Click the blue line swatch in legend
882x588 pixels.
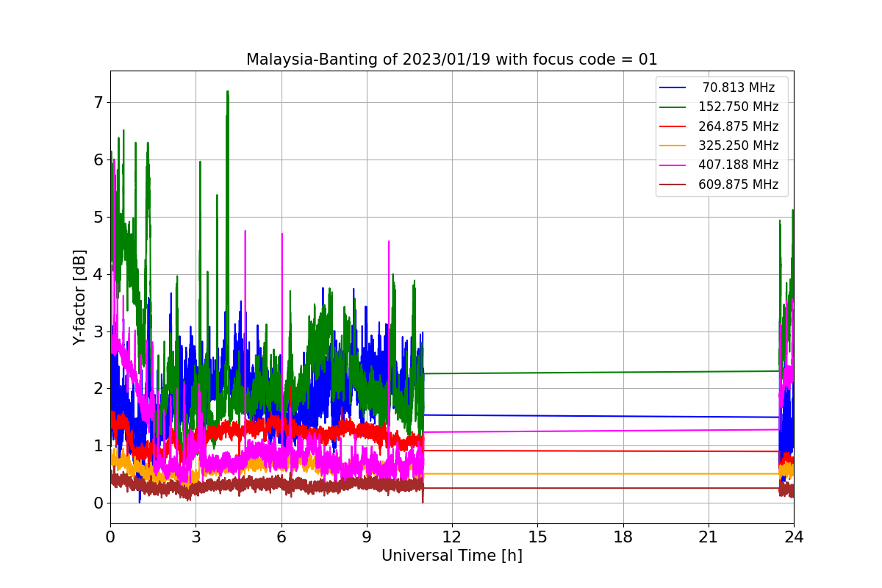(x=673, y=87)
